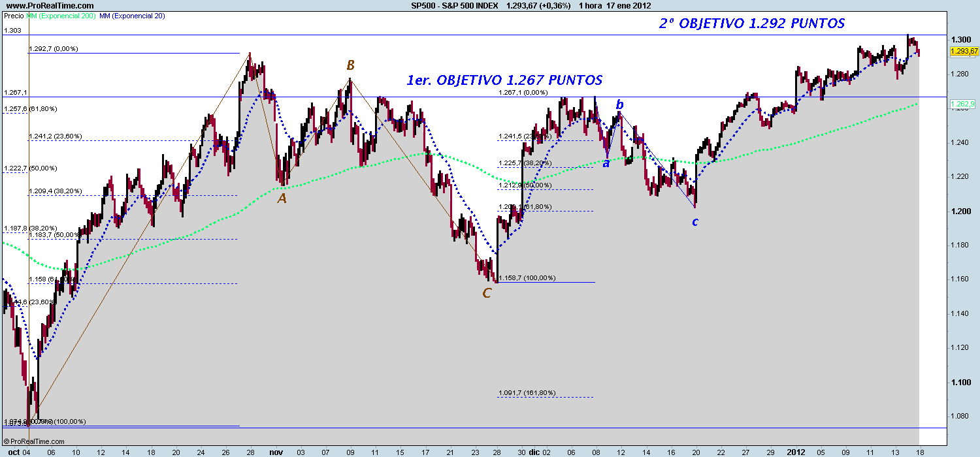
Task: Click the '1.183,7 (50,00%)' Fibonacci label
Action: coord(55,234)
